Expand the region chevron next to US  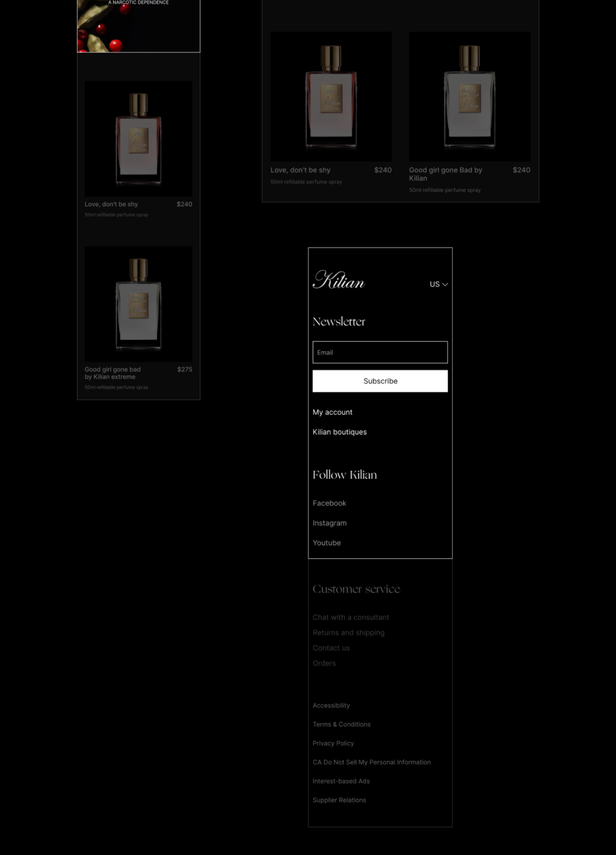click(445, 284)
